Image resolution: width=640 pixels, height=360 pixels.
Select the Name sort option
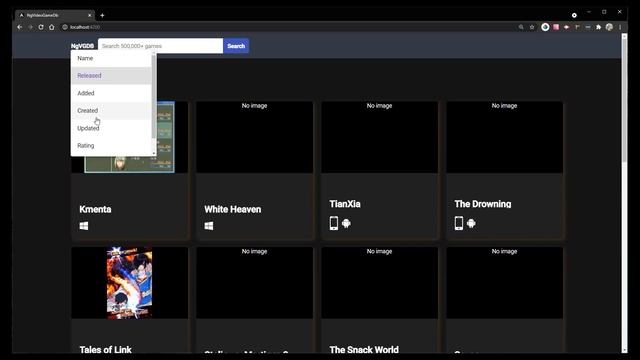[111, 58]
